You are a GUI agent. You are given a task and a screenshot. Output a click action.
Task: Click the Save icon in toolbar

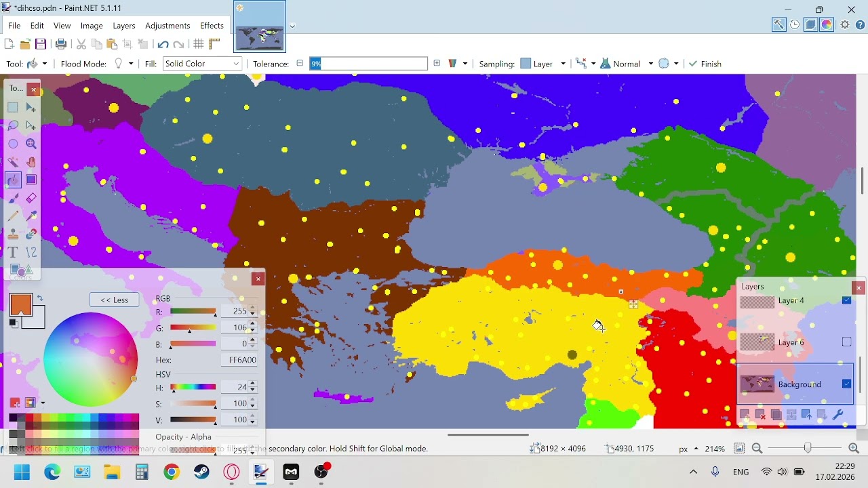tap(41, 44)
